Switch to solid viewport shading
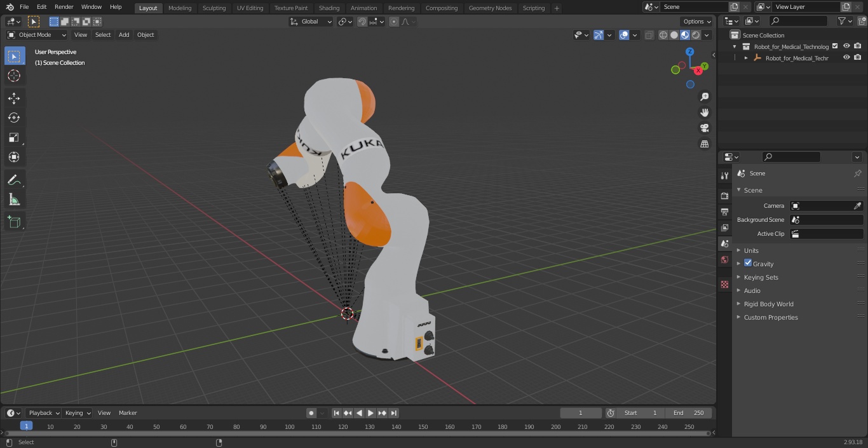The height and width of the screenshot is (448, 868). click(674, 35)
